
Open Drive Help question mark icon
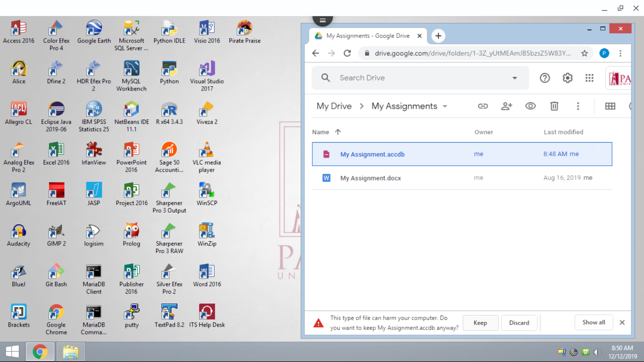tap(545, 78)
